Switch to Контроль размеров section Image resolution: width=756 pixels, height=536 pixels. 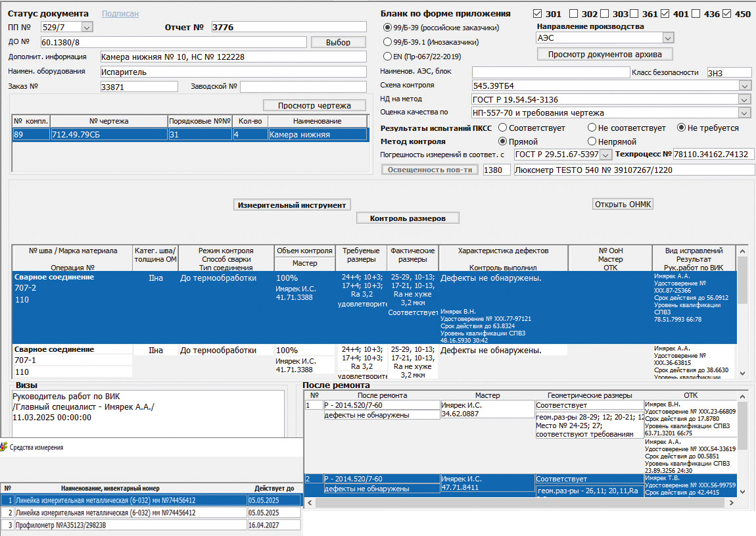pos(408,218)
